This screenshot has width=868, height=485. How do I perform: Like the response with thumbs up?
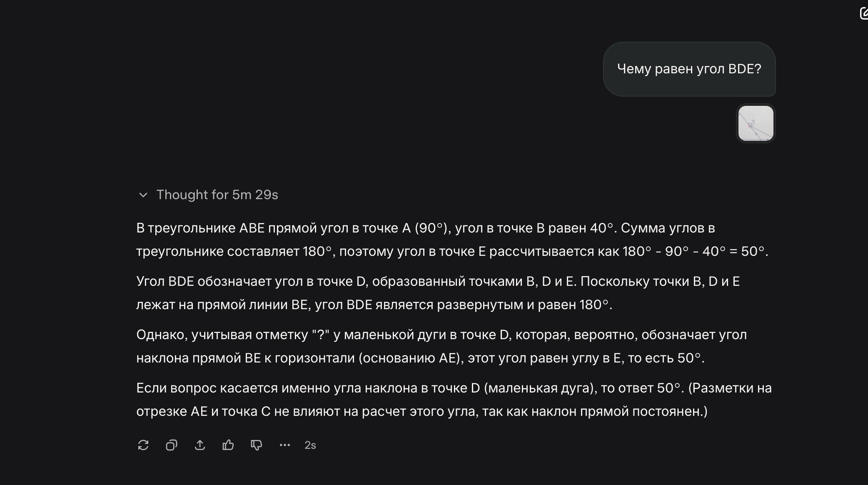click(228, 445)
